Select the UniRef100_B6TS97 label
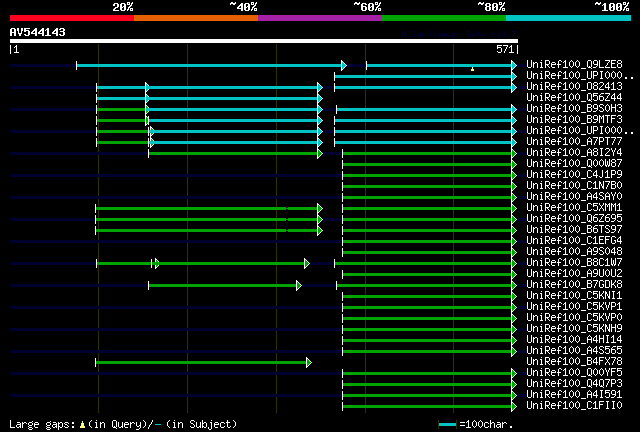This screenshot has height=432, width=640. coord(574,230)
